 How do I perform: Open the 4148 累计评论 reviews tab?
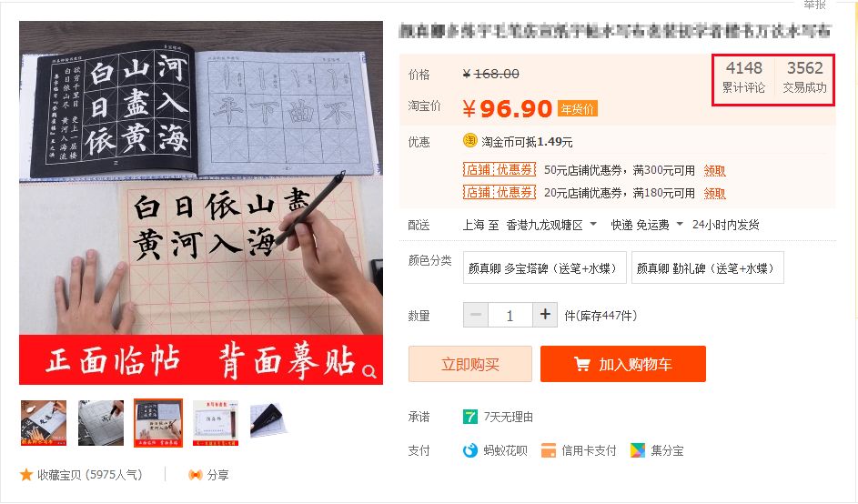(x=743, y=77)
